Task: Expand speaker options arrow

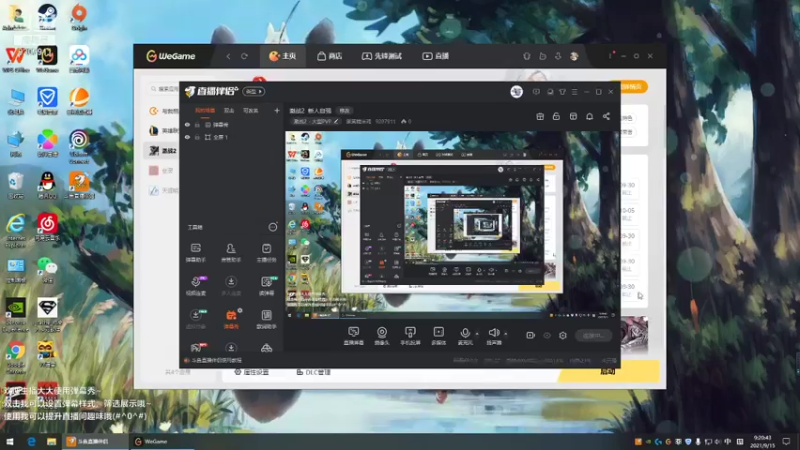Action: point(506,334)
